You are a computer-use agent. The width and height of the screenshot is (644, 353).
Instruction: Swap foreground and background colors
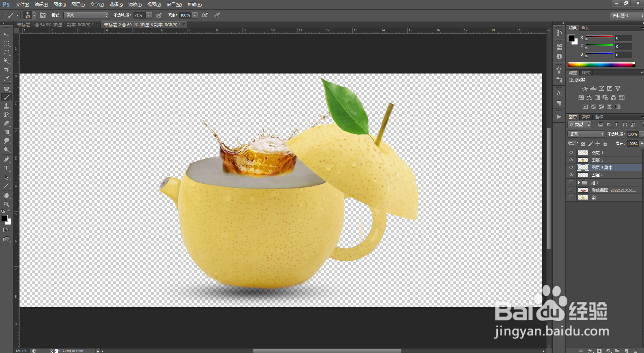pos(9,211)
